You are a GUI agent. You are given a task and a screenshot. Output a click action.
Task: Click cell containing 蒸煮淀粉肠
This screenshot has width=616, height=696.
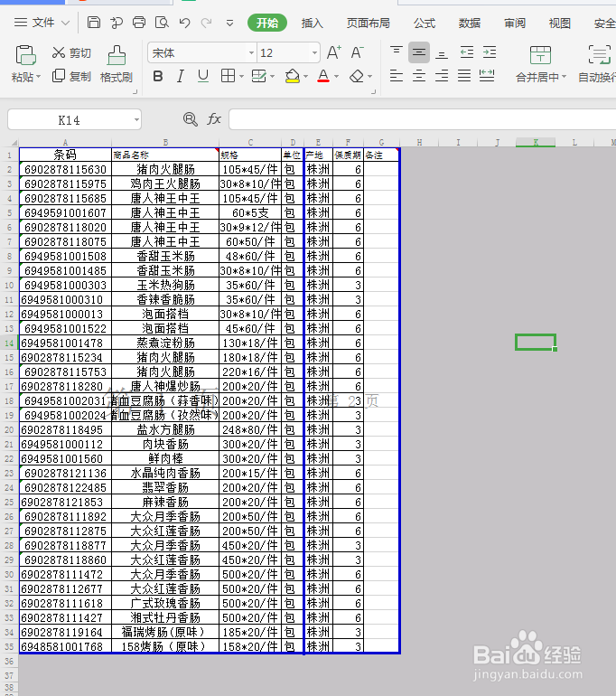(165, 343)
